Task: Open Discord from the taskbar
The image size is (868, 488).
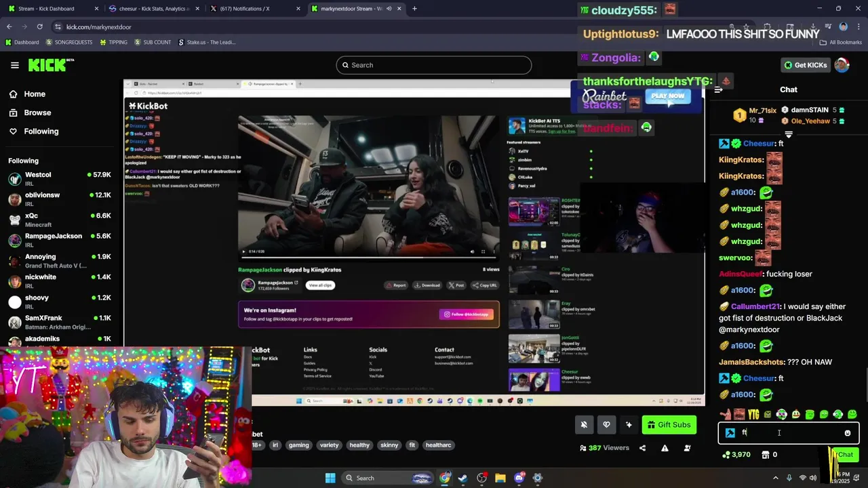Action: 519,478
